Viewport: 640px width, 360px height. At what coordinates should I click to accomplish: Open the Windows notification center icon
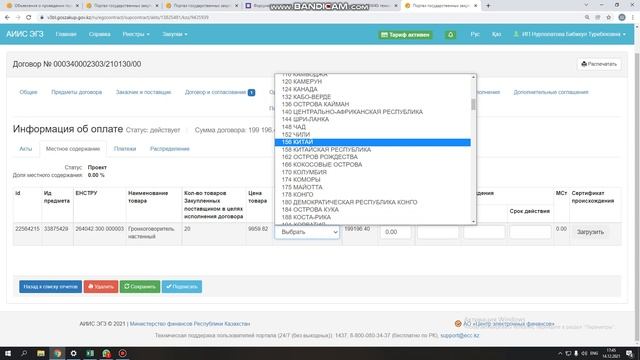[x=630, y=353]
